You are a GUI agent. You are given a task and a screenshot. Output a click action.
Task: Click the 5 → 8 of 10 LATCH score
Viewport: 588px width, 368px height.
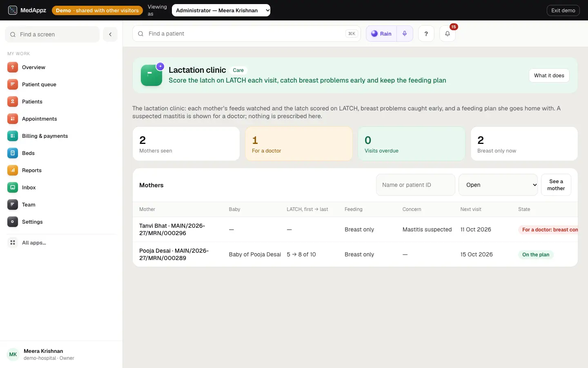click(x=301, y=254)
